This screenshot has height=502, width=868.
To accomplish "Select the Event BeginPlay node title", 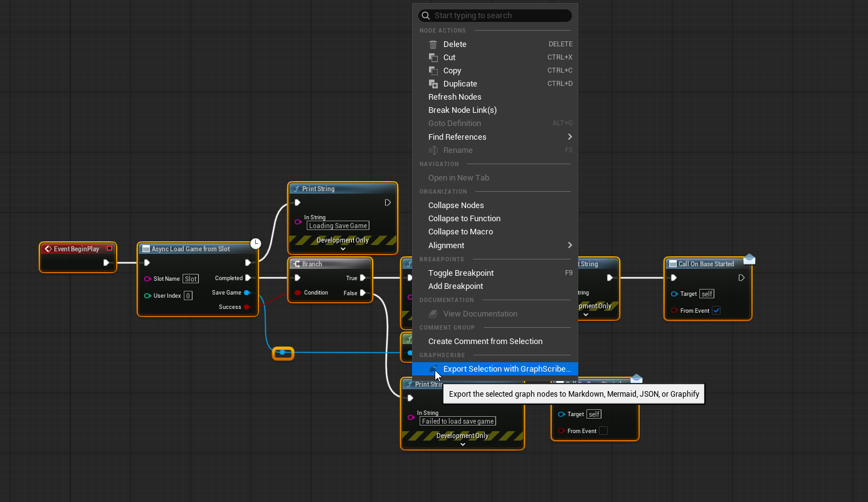I will tap(77, 249).
